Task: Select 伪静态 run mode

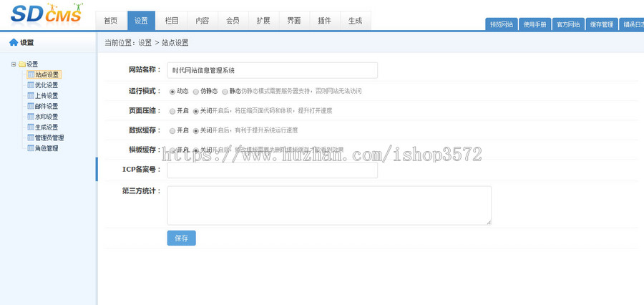Action: [x=196, y=92]
